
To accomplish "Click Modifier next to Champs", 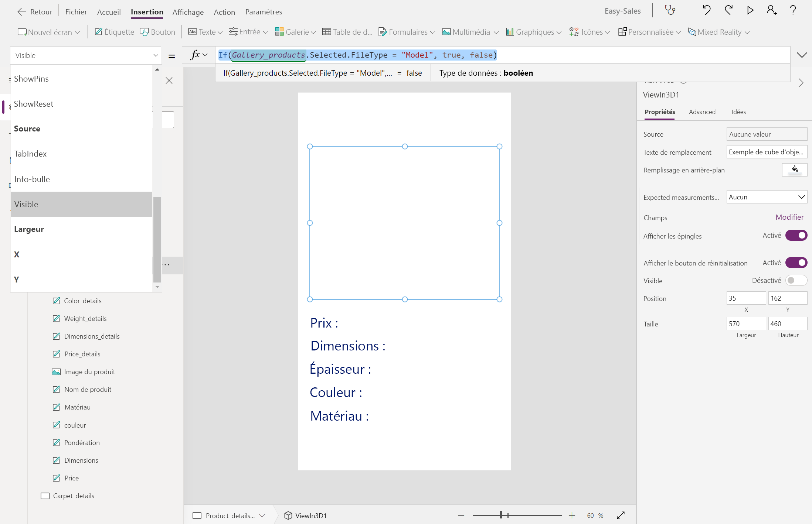I will coord(789,217).
